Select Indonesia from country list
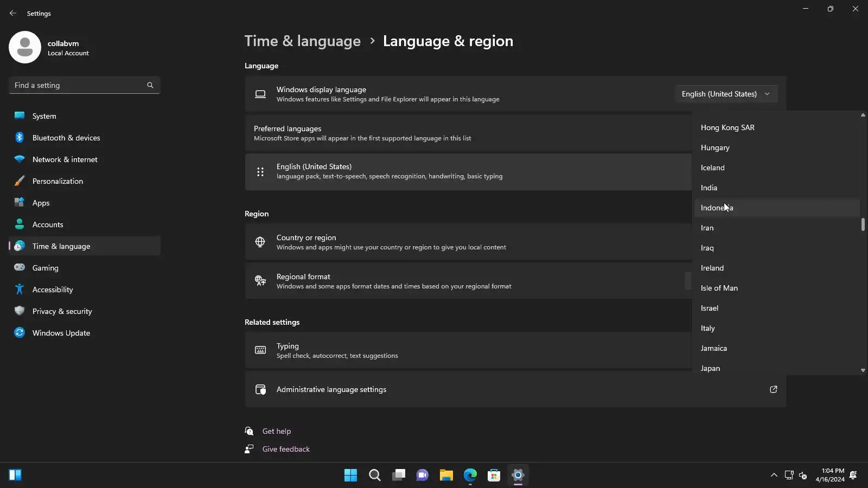 pyautogui.click(x=777, y=208)
